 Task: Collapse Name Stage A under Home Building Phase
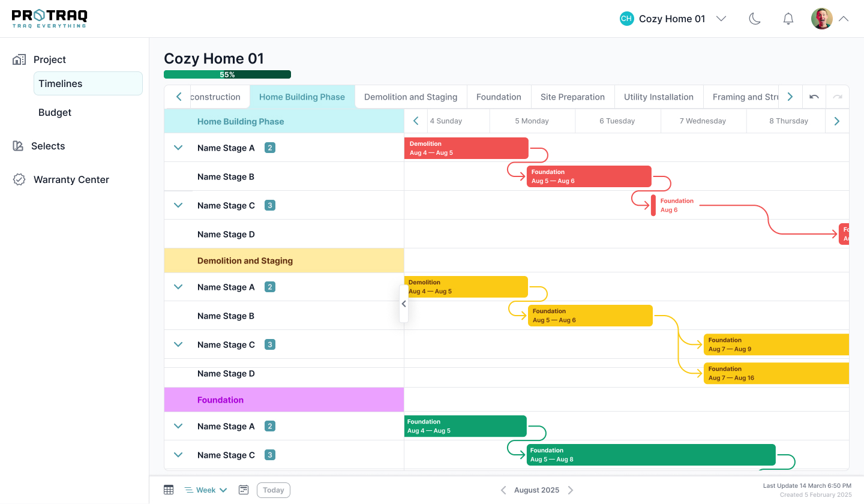(x=178, y=148)
